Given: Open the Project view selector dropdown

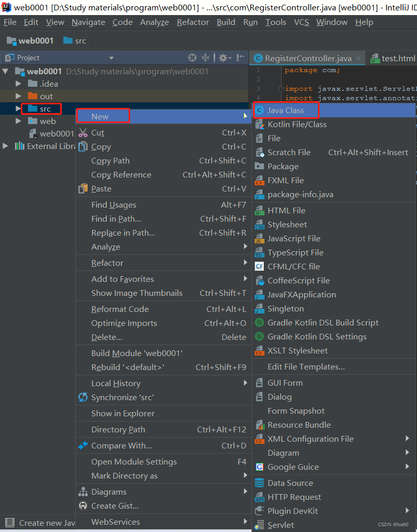Looking at the screenshot, I should [111, 58].
